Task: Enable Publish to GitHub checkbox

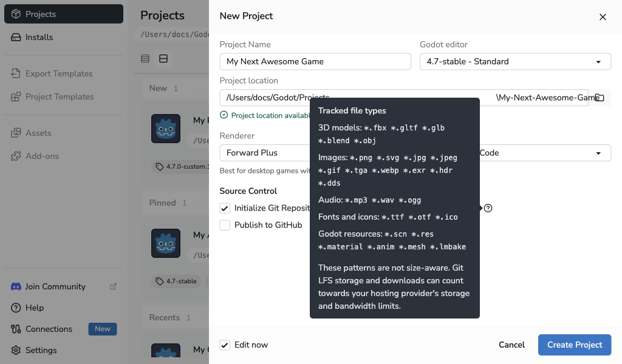Action: [225, 225]
